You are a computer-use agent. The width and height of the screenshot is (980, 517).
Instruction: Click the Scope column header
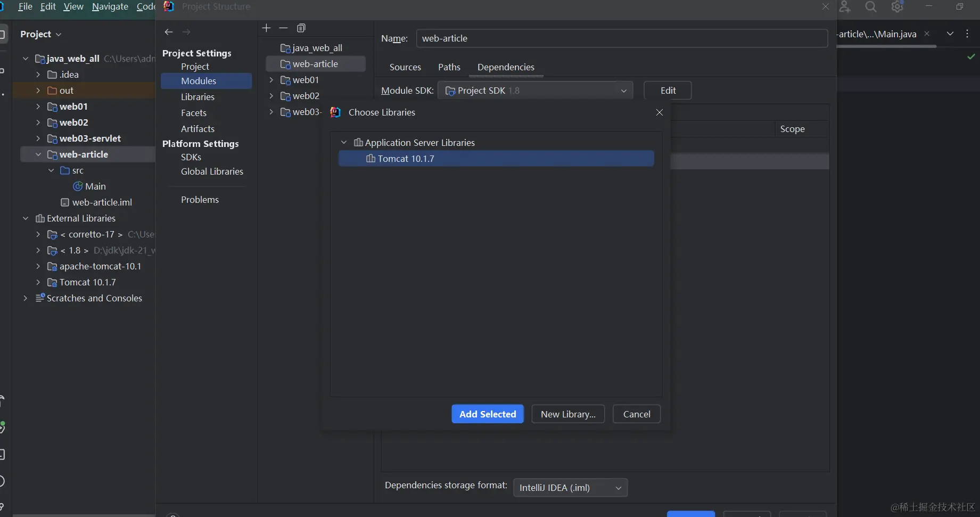pyautogui.click(x=792, y=129)
